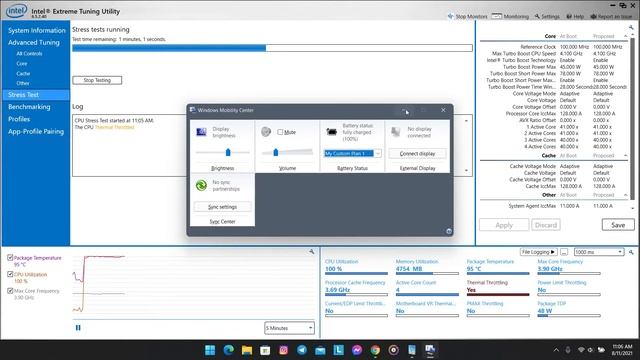The width and height of the screenshot is (640, 360).
Task: Click the File Logging play button
Action: click(538, 252)
